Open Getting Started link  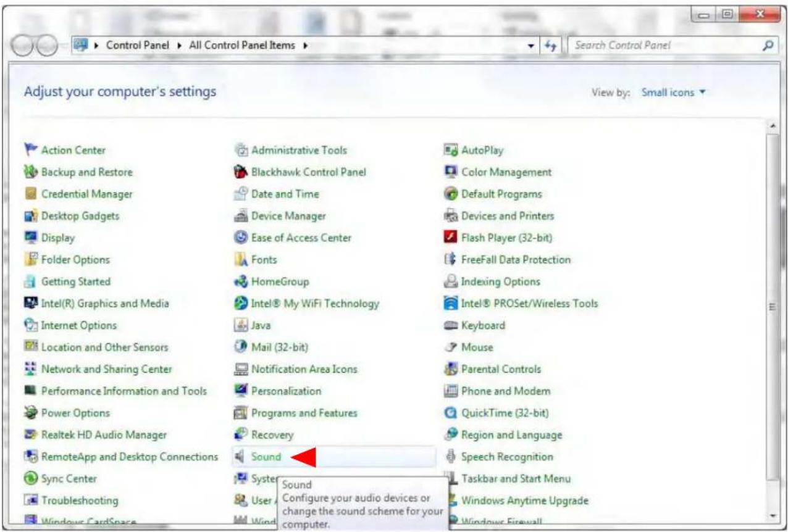click(x=76, y=281)
